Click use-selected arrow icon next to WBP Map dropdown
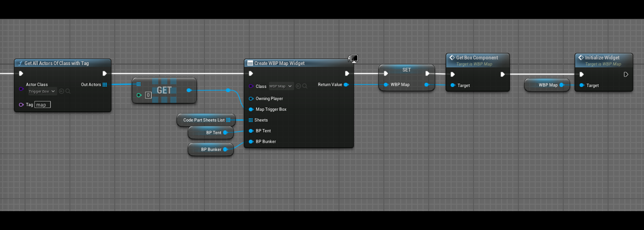The image size is (644, 230). (299, 86)
